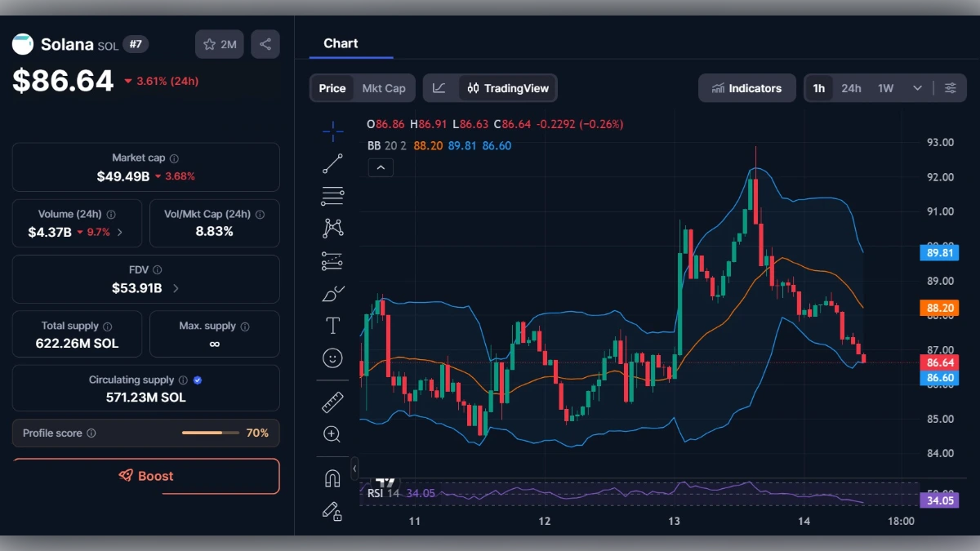Open the timeframe dropdown chevron
The image size is (980, 551).
[916, 87]
